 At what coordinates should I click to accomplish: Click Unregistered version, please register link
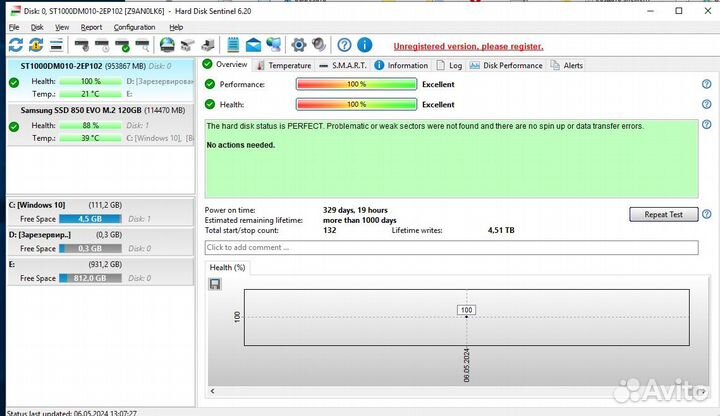pyautogui.click(x=468, y=46)
